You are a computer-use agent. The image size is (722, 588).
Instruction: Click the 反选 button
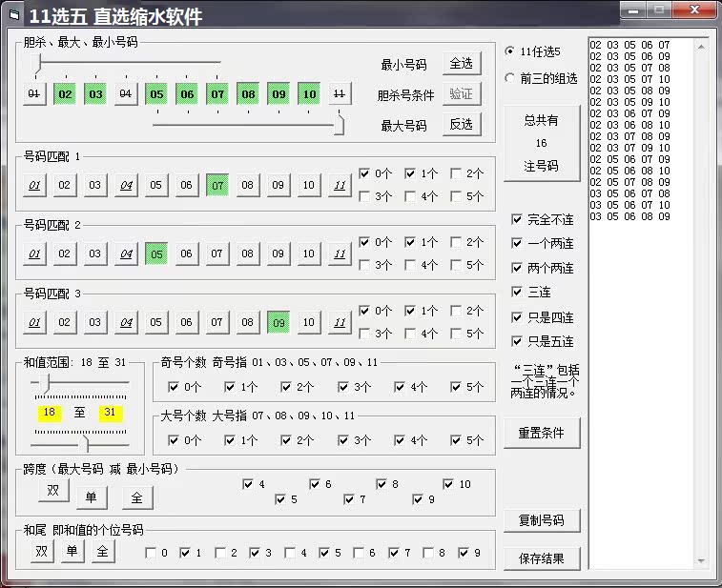tap(462, 124)
